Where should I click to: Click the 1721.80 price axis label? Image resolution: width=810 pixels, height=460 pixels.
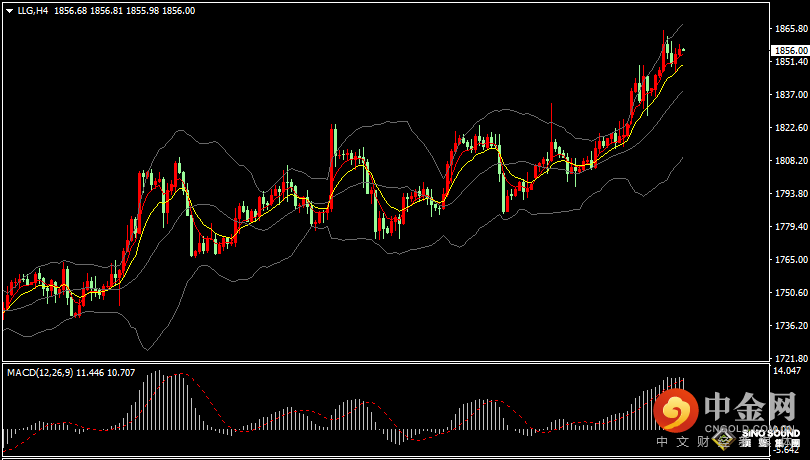tap(790, 358)
